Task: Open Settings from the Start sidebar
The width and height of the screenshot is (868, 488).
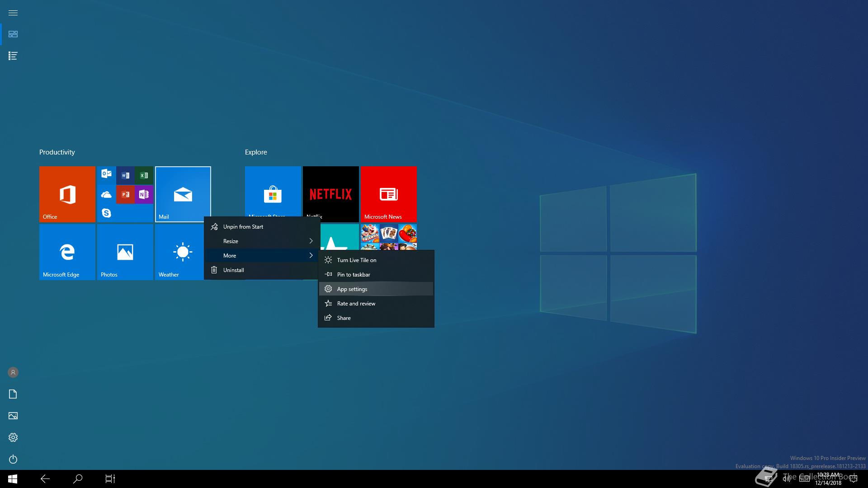Action: tap(13, 437)
